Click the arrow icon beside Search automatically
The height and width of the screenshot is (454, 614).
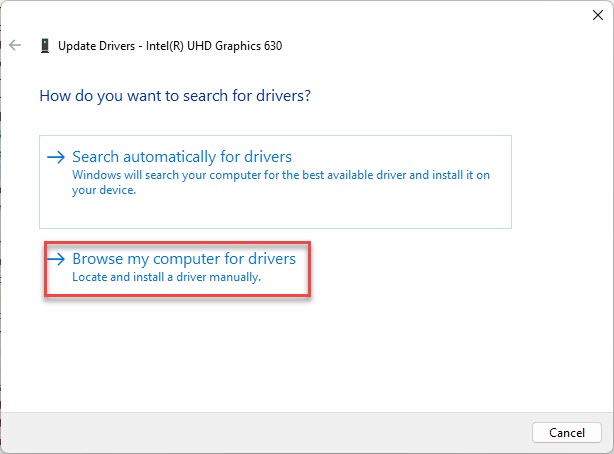[56, 157]
